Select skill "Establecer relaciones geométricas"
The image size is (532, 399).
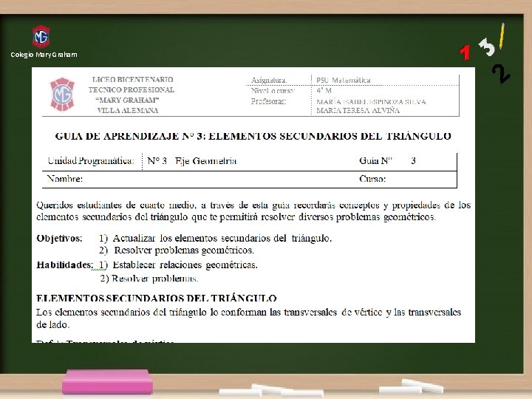(x=185, y=265)
